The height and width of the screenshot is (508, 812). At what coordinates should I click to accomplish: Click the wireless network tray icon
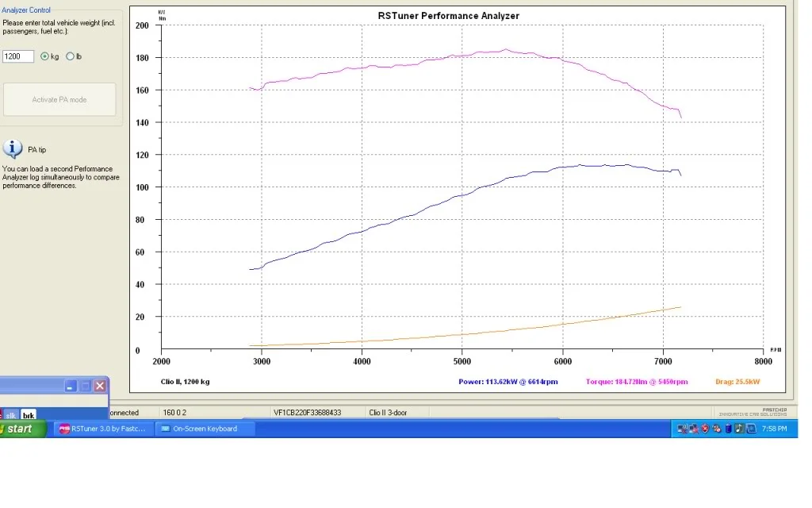coord(683,429)
